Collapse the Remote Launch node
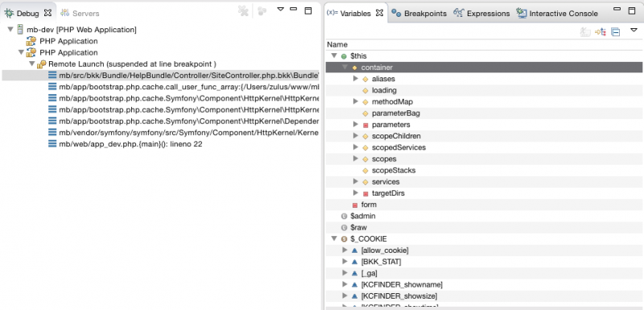 (x=31, y=64)
